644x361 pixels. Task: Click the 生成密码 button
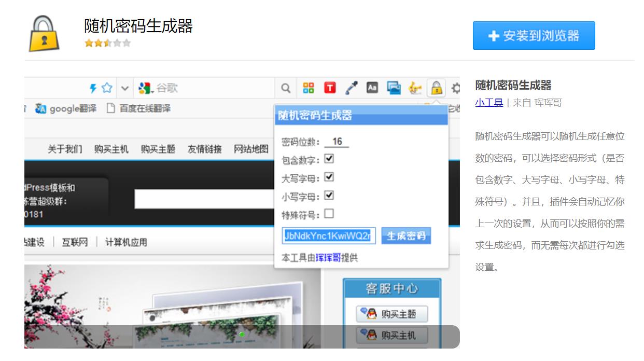[x=407, y=236]
